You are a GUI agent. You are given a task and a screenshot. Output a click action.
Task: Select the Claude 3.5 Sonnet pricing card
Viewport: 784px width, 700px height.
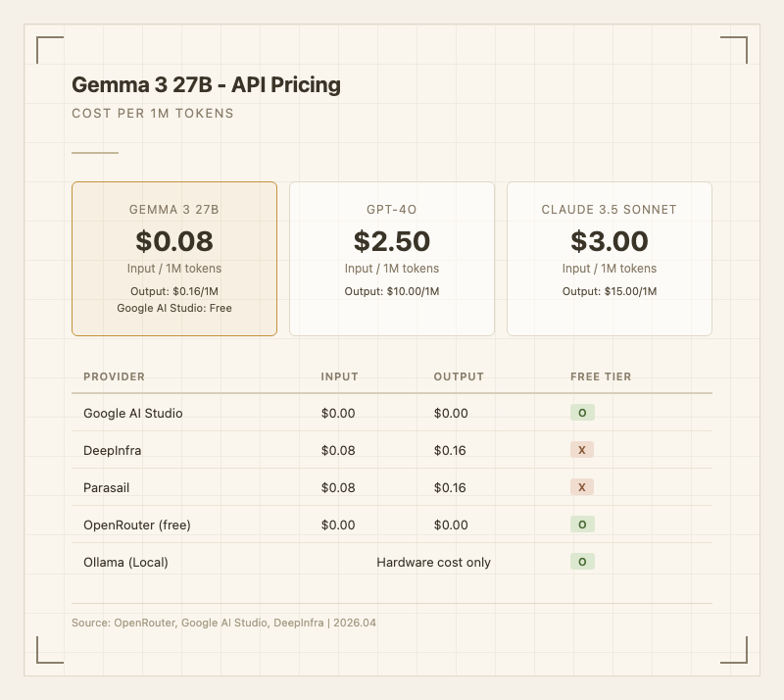[x=610, y=259]
